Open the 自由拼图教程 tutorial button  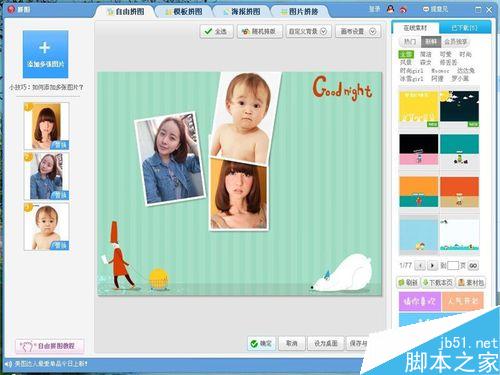click(50, 346)
